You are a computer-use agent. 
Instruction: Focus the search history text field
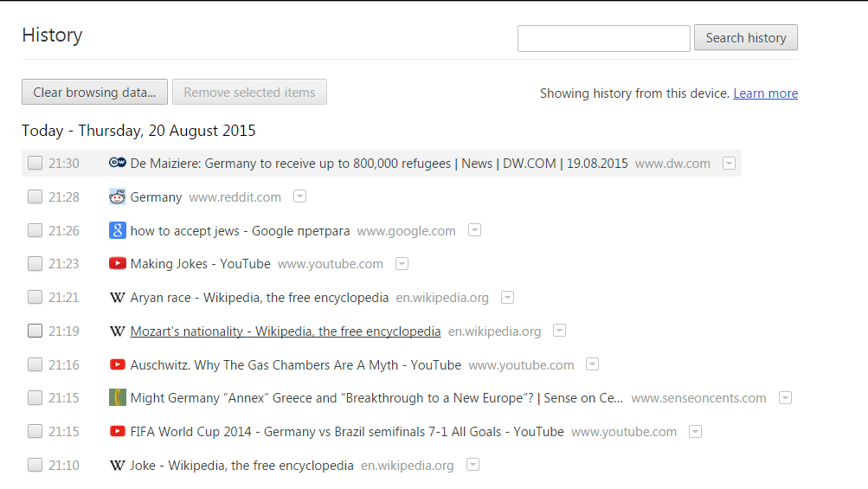603,38
